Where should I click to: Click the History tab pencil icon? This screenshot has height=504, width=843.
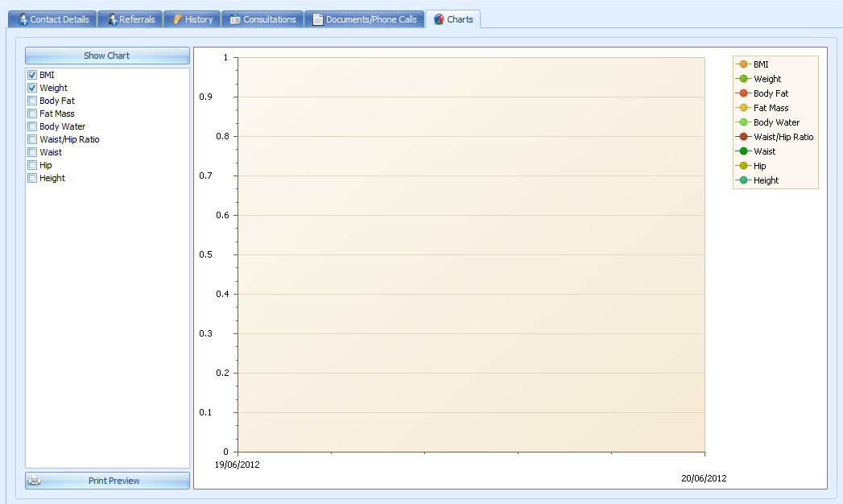point(177,19)
